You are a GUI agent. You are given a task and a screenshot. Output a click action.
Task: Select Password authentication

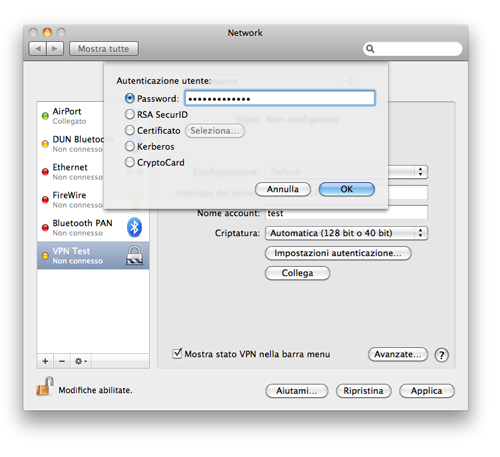click(130, 98)
